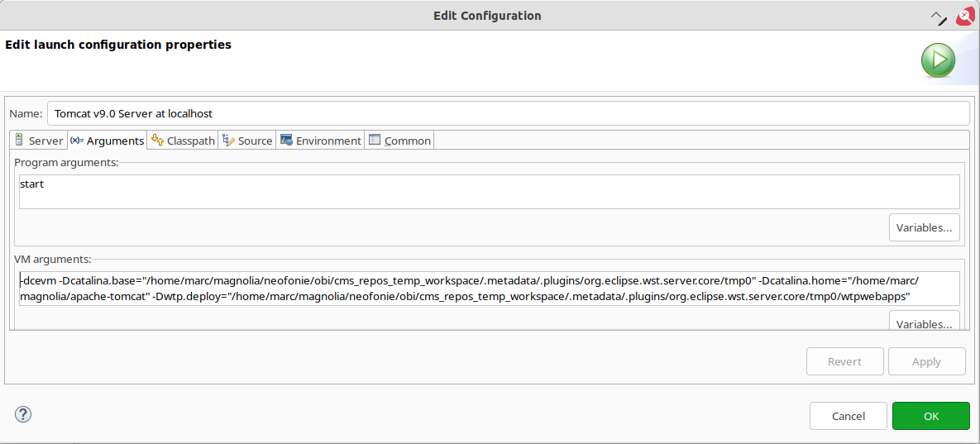The width and height of the screenshot is (980, 444).
Task: Select the Arguments tab
Action: 107,141
